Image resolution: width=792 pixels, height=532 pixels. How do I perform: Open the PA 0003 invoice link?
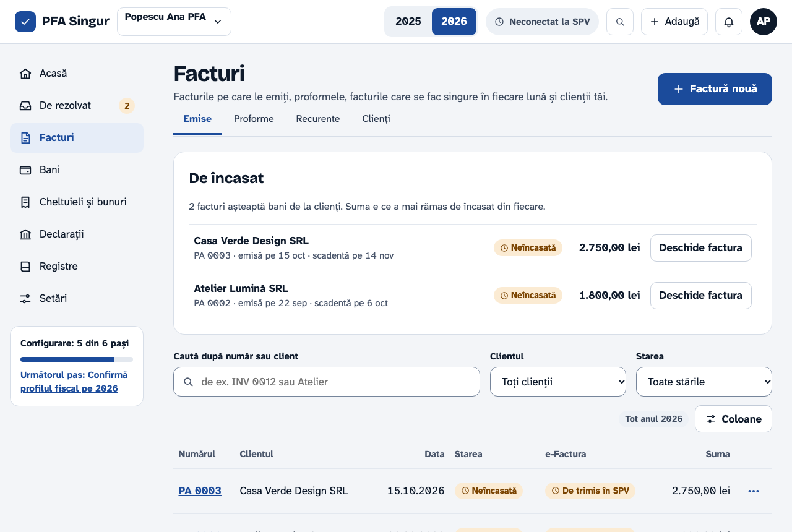(200, 491)
